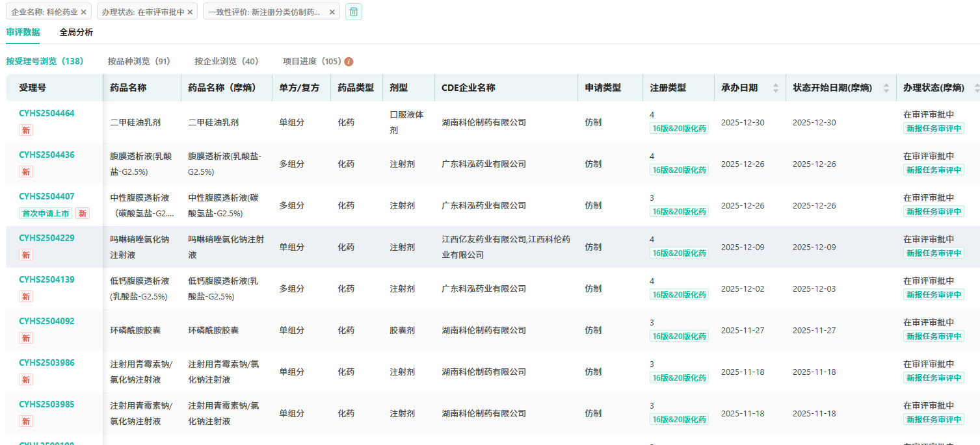This screenshot has width=980, height=445.
Task: Click the 首次申请上市 tag under CYHS2504407
Action: coord(46,214)
